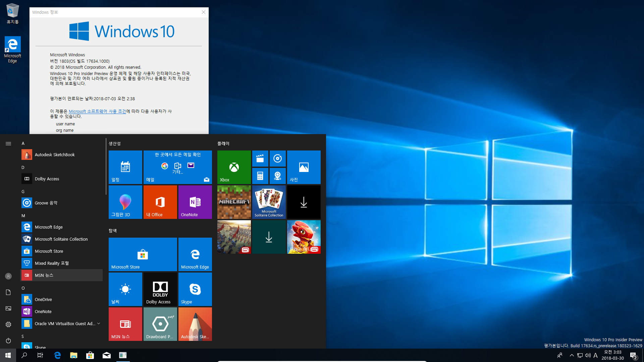Rename the 플레이 tile group header
This screenshot has width=644, height=362.
(x=223, y=143)
